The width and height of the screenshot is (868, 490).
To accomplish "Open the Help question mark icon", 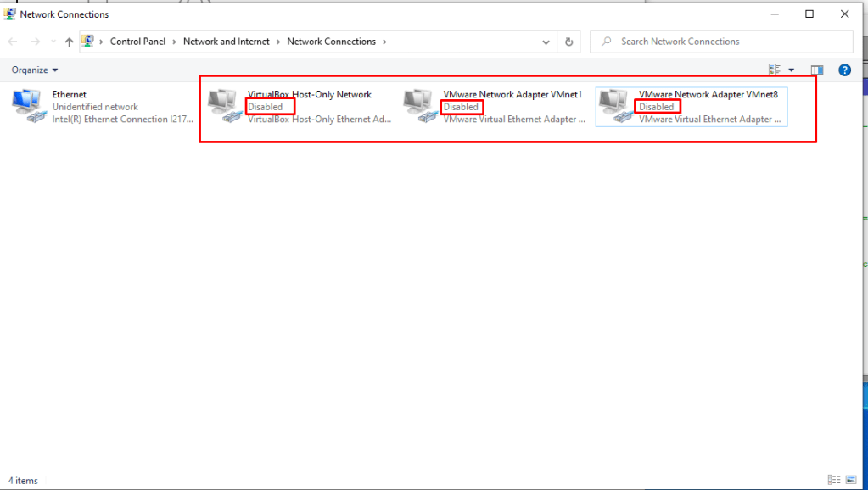I will tap(844, 70).
